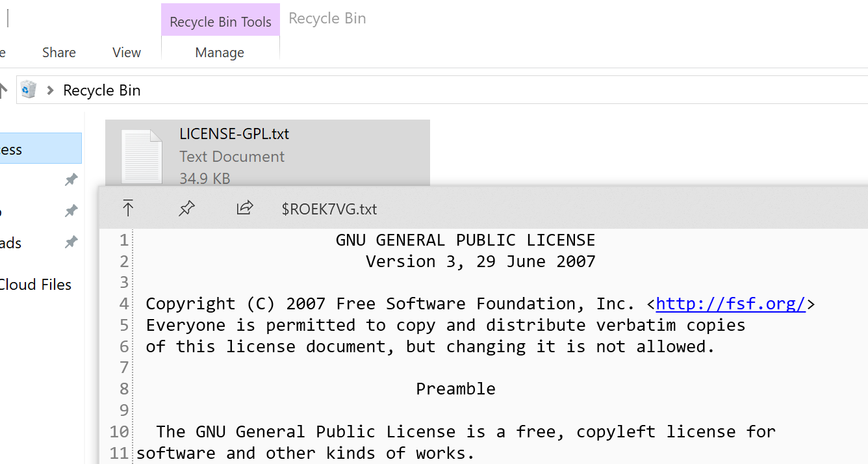Switch to the View tab

coord(126,52)
